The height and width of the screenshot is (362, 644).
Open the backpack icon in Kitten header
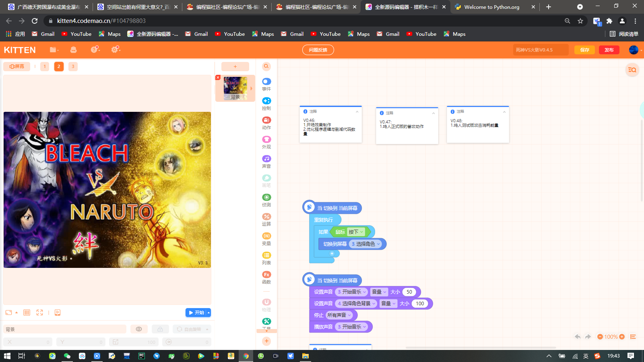coord(73,50)
